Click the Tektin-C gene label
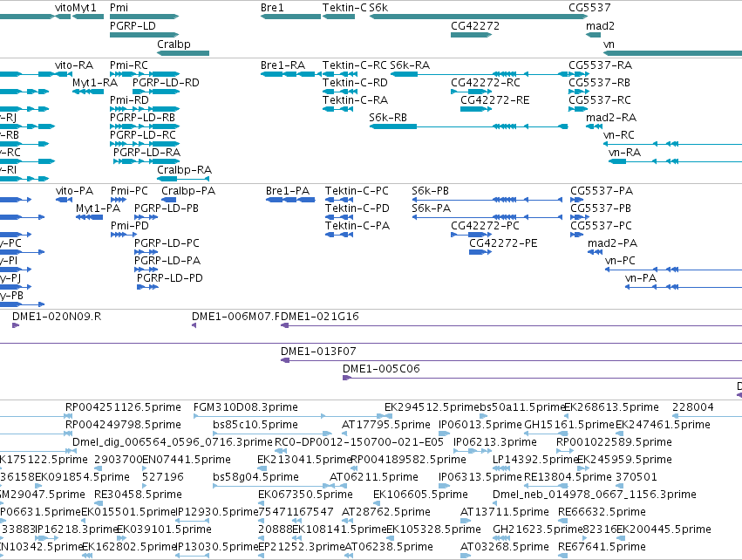742x560 pixels. [x=344, y=8]
